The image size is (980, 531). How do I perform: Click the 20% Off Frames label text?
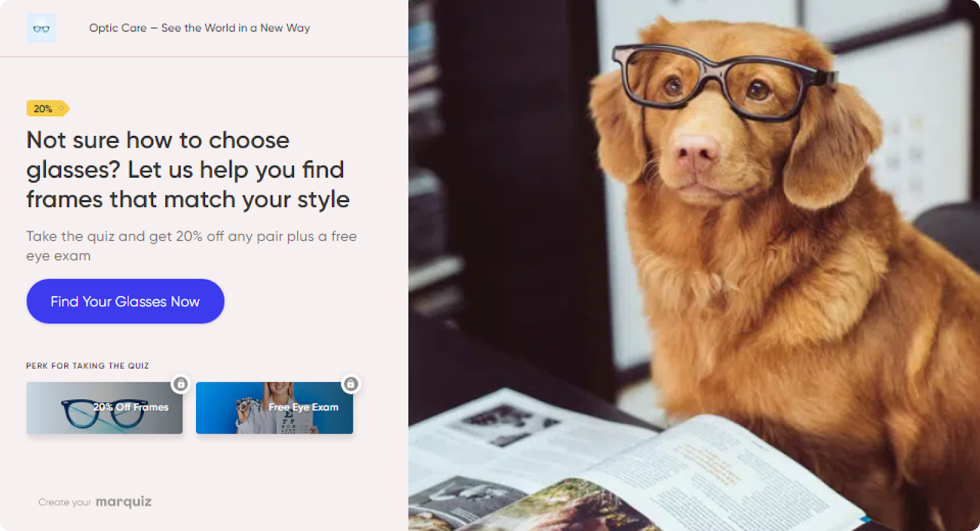(x=130, y=407)
